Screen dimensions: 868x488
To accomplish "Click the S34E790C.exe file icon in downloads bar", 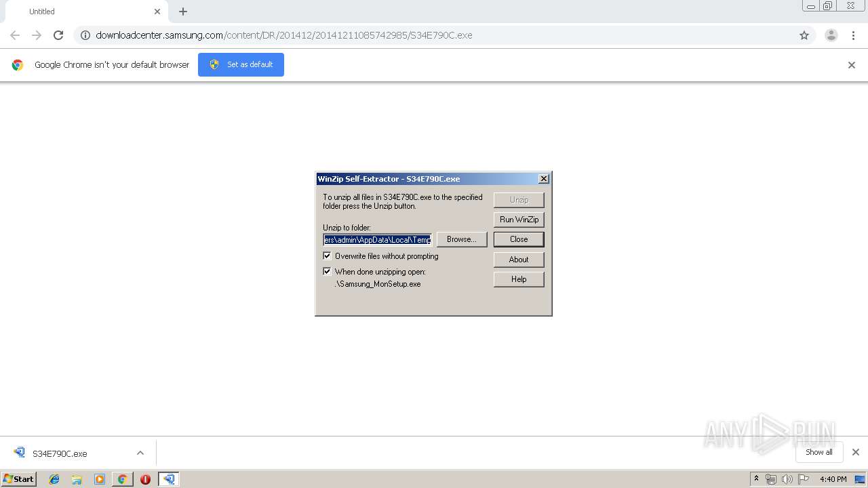I will 19,453.
